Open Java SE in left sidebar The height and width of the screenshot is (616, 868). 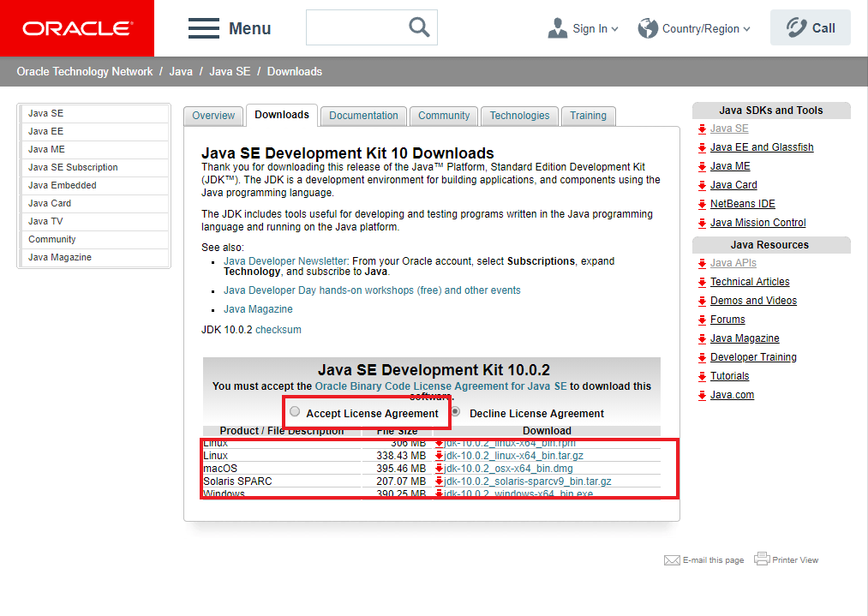point(94,113)
